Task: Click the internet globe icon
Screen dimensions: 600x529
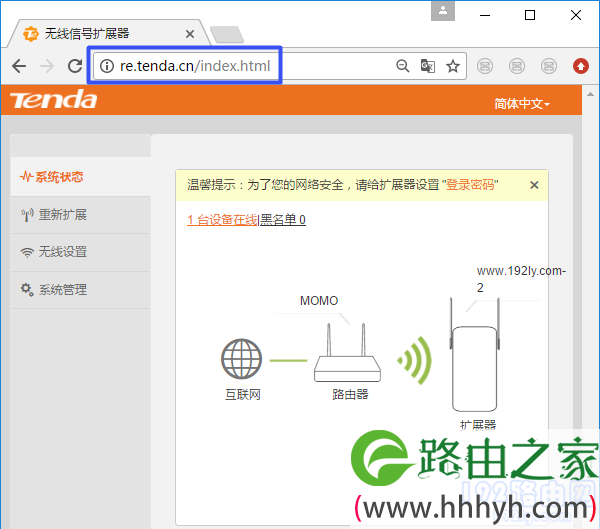Action: [x=241, y=359]
